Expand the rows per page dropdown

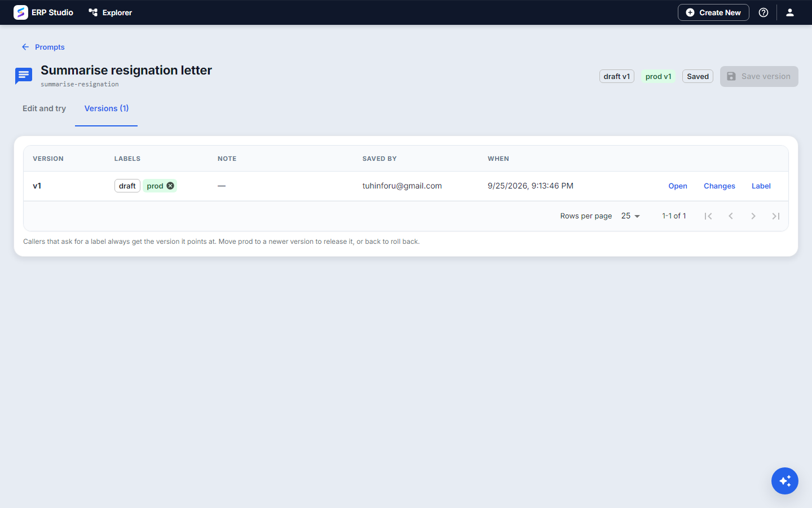click(x=631, y=216)
